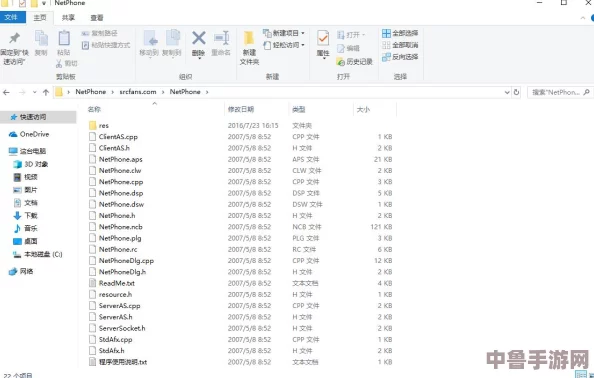Click the Pin to Quick access icon
The height and width of the screenshot is (378, 594).
coord(14,38)
